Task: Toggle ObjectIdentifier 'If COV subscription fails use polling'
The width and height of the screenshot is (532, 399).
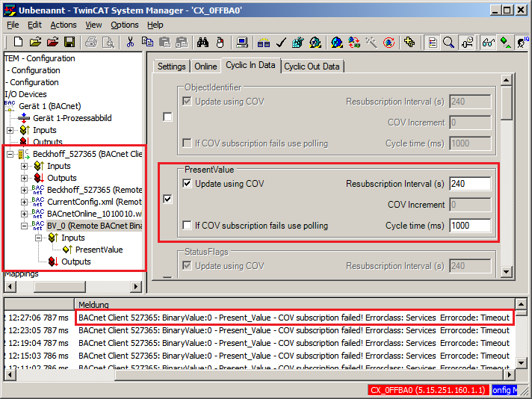Action: coord(187,143)
